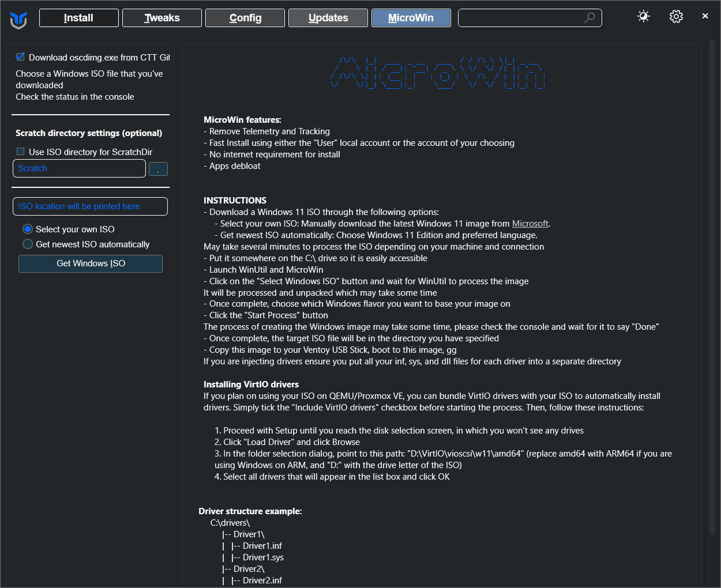Screen dimensions: 721x588
Task: Enable Use ISO directory for ScratchDir
Action: 21,152
